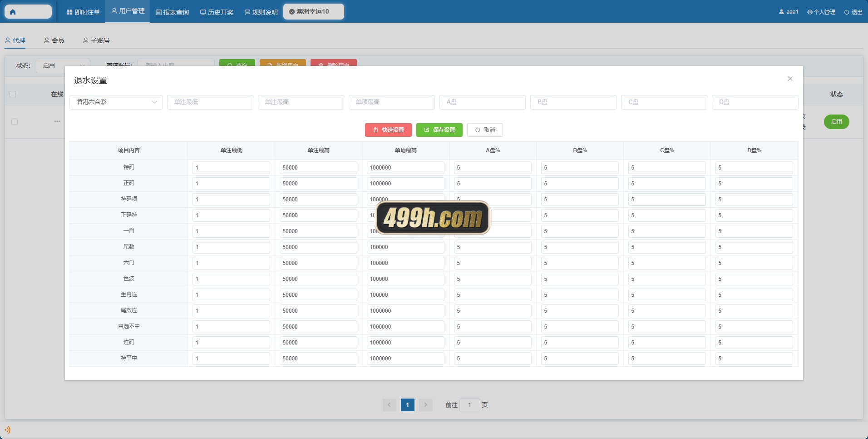Click the home icon button
Screen dimensions: 868x439
[x=28, y=12]
